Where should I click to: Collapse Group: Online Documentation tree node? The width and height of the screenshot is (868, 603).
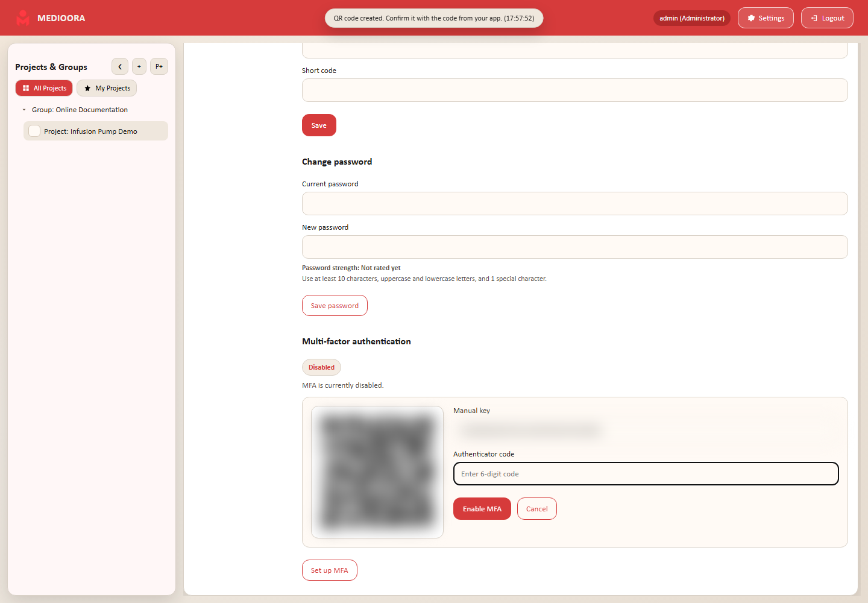pos(24,110)
